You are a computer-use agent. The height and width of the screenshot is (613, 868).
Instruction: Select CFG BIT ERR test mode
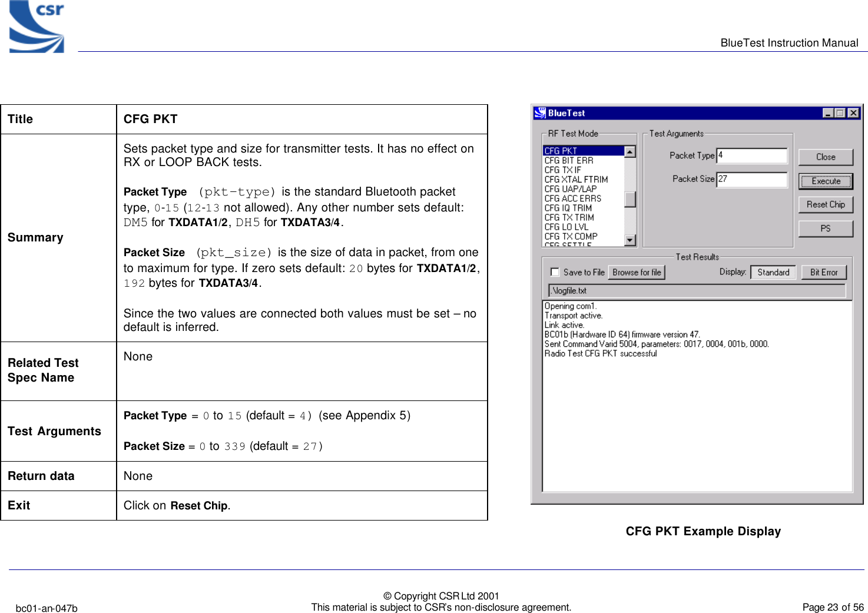pyautogui.click(x=569, y=160)
